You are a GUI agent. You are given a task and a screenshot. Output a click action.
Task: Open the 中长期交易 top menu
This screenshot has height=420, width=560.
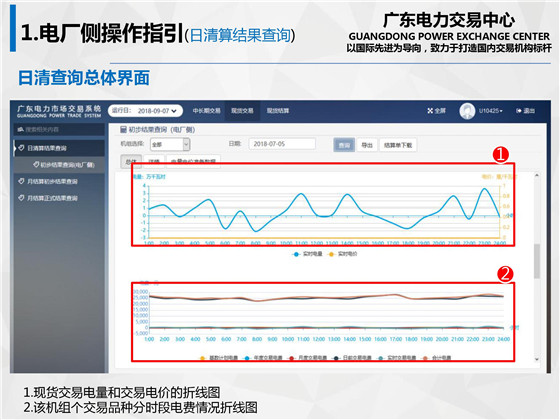coord(207,111)
